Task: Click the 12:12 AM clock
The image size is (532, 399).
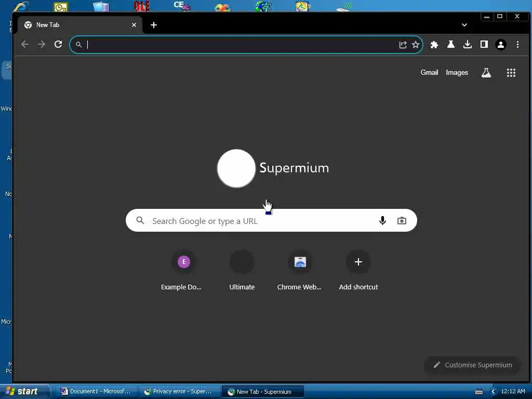Action: (513, 391)
